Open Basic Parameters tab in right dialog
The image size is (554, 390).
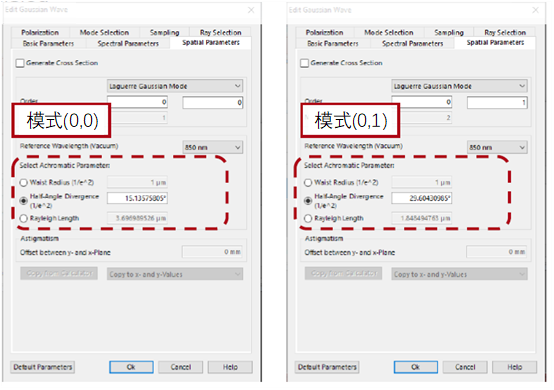333,43
